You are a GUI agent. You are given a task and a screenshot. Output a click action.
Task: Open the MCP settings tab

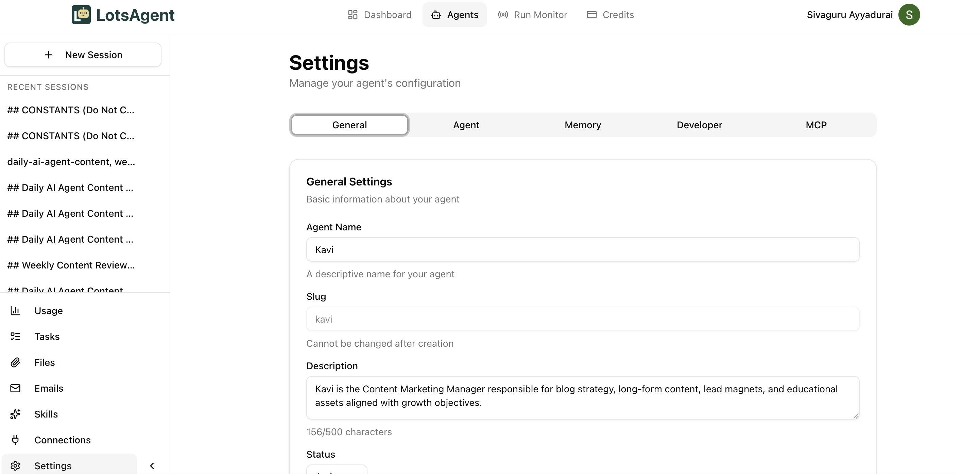(x=816, y=125)
